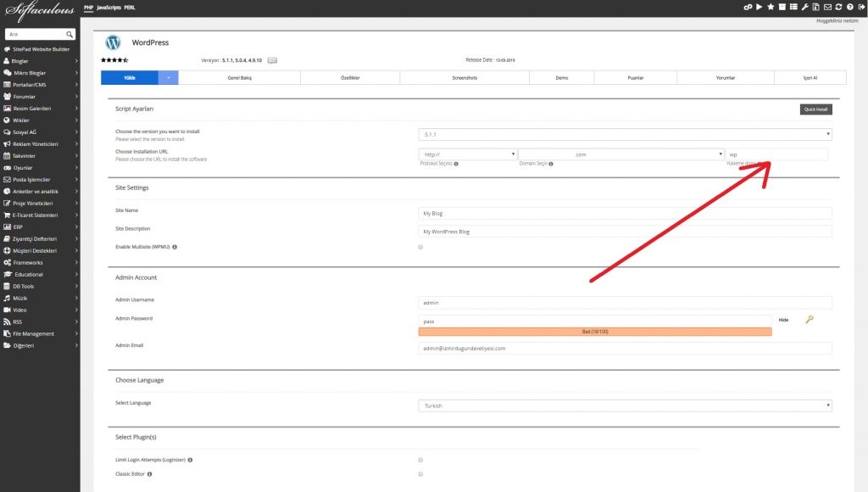868x492 pixels.
Task: Enable Limit Login Attempts (Loginizer) checkbox
Action: 420,460
